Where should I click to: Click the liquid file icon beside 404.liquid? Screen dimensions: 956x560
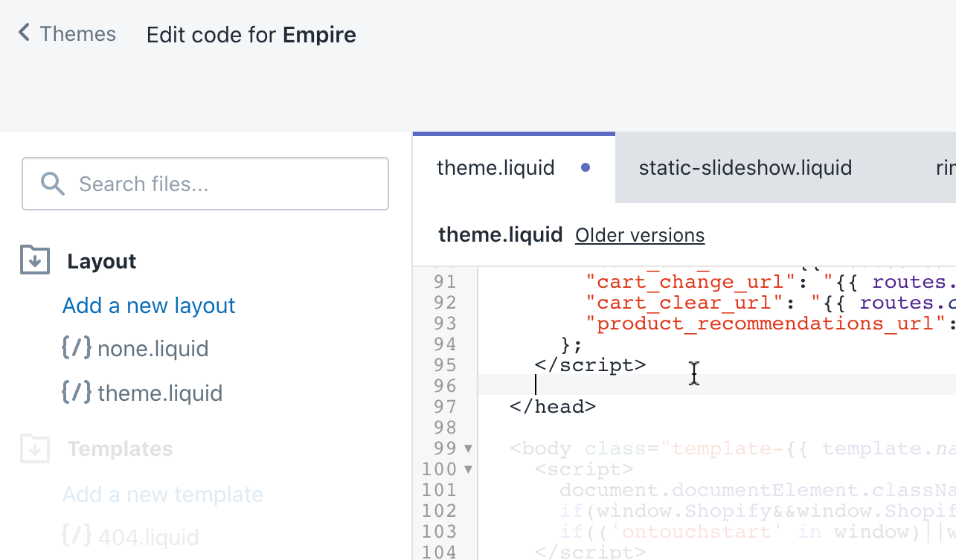click(x=77, y=535)
